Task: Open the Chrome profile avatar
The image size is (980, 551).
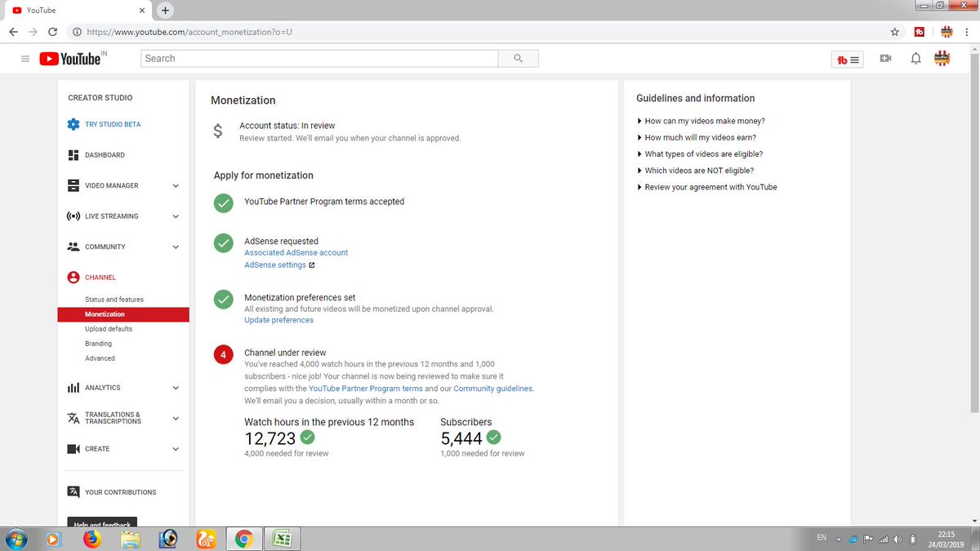Action: pos(947,32)
